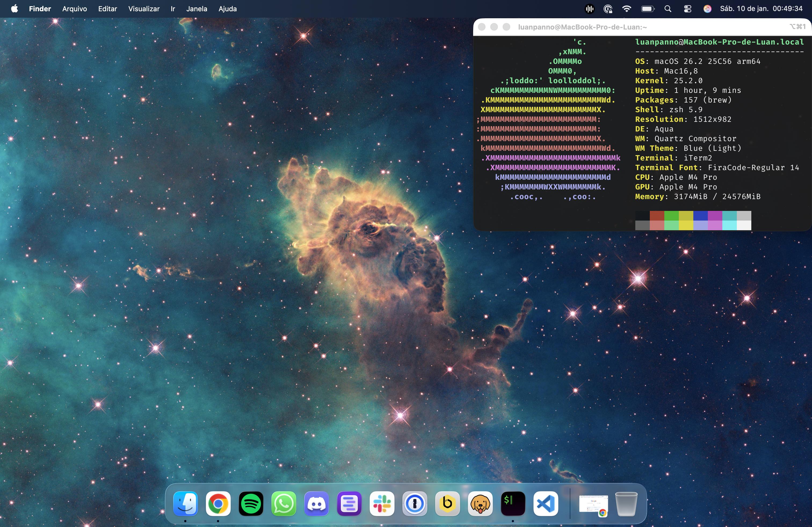Open the Arquivo menu

coord(74,9)
